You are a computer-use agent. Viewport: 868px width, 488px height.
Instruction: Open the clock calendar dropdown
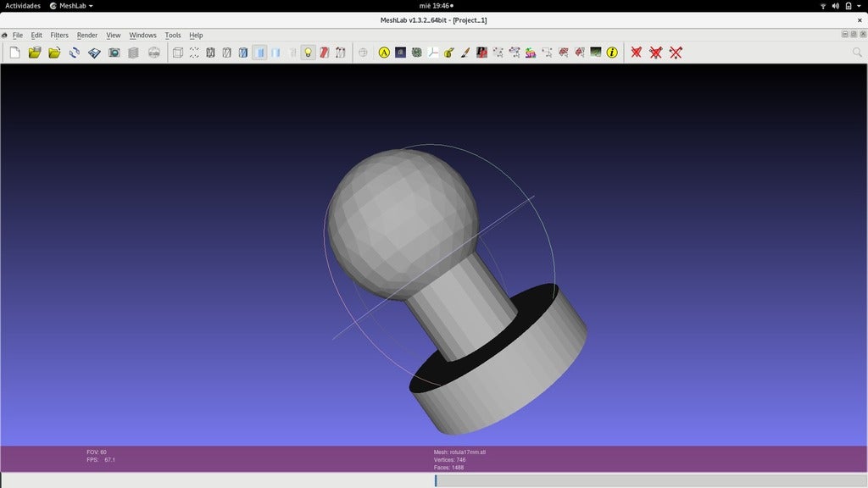[434, 6]
